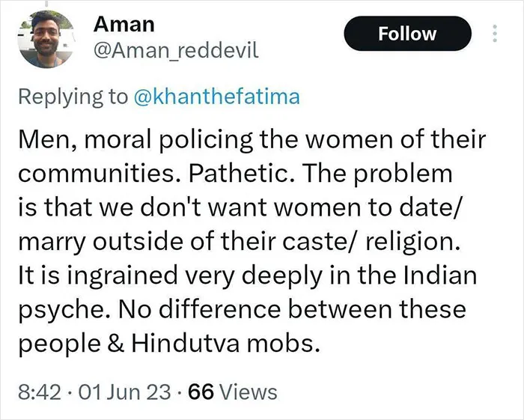Screen dimensions: 524x420
Task: Click the ampersand before Hindutva
Action: coord(115,344)
